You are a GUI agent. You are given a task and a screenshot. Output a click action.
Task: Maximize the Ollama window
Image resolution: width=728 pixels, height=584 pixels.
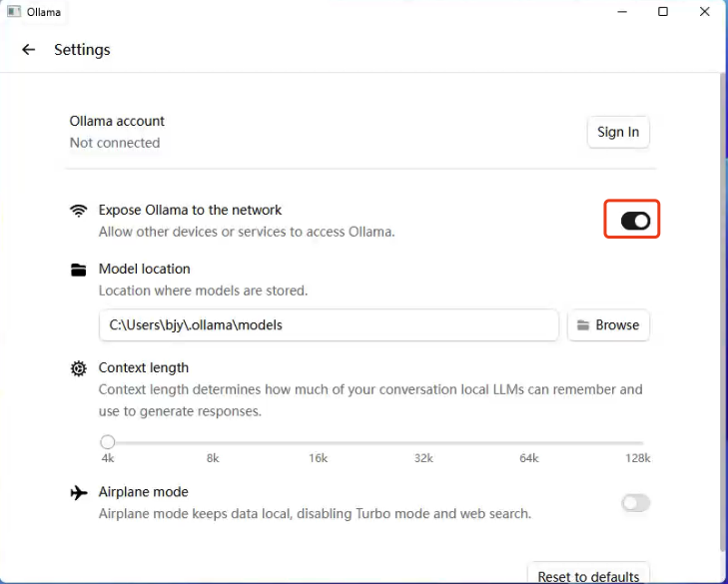tap(663, 12)
